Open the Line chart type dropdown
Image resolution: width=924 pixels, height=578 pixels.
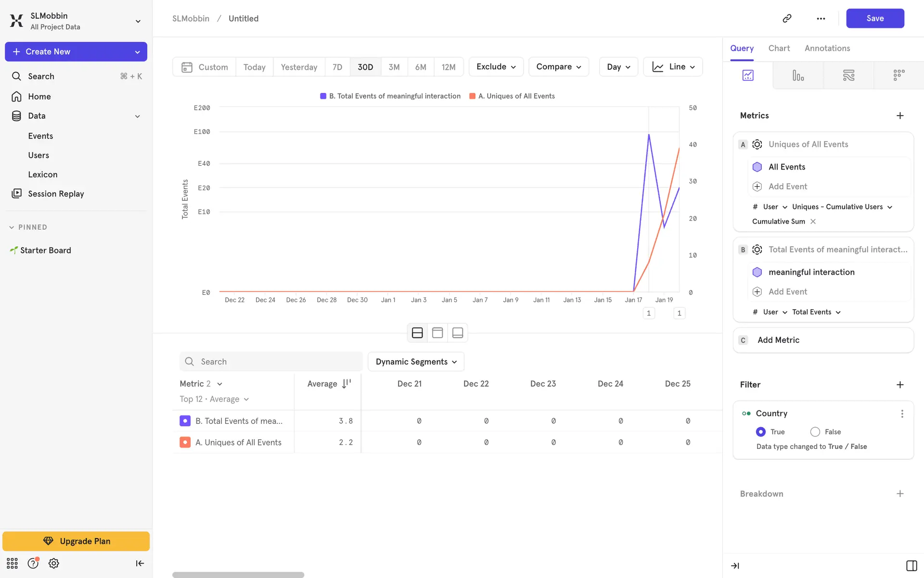click(673, 67)
